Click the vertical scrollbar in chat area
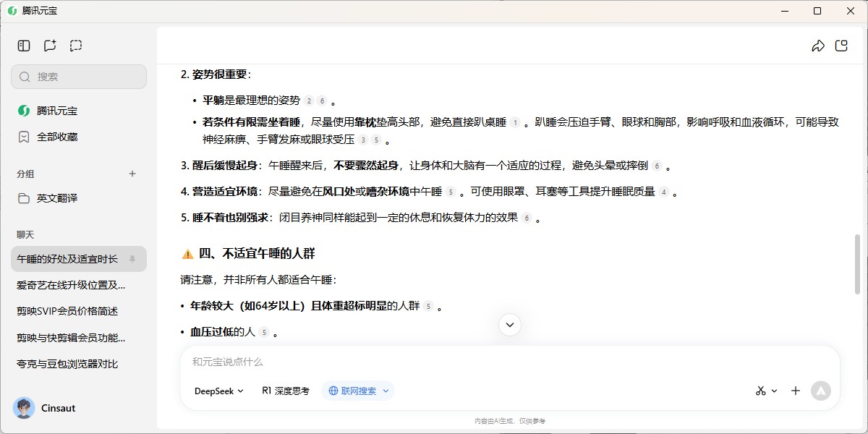Screen dimensions: 868x434 coord(858,264)
